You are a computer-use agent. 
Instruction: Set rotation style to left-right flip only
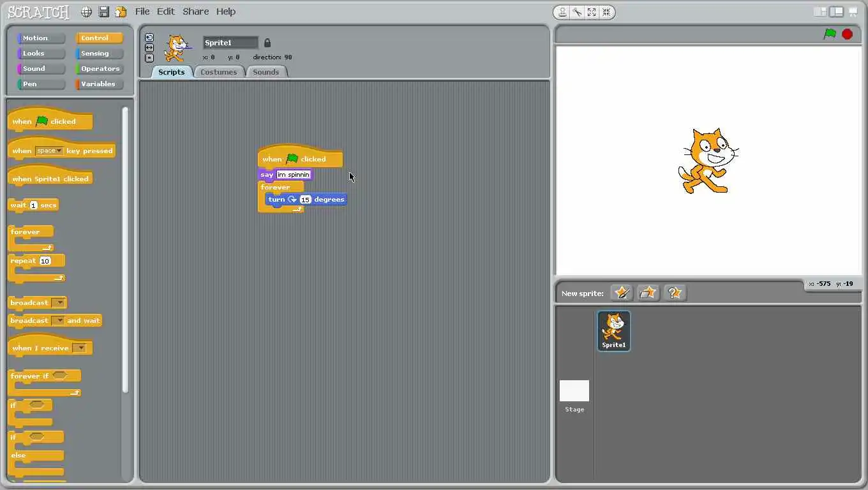point(149,48)
